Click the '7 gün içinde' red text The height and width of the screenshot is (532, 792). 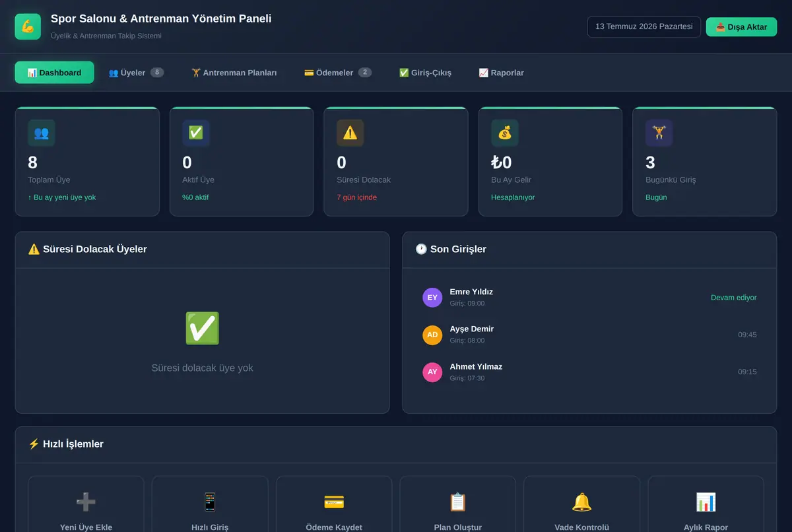[356, 197]
